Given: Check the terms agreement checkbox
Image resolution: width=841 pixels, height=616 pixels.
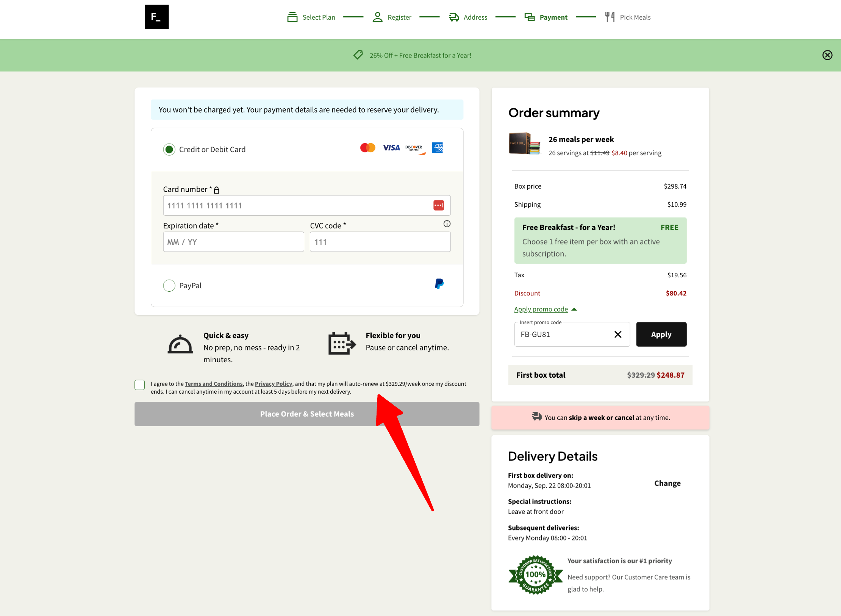Looking at the screenshot, I should pos(140,385).
